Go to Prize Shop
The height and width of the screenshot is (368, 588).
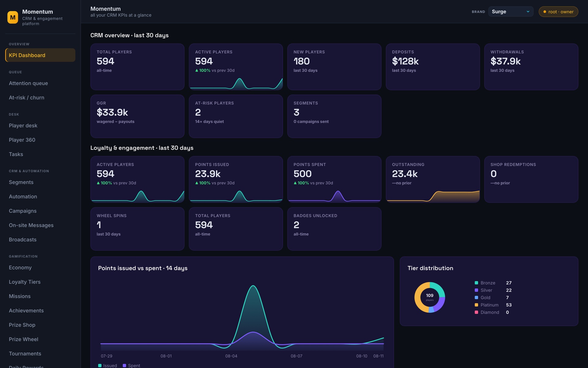tap(40, 325)
